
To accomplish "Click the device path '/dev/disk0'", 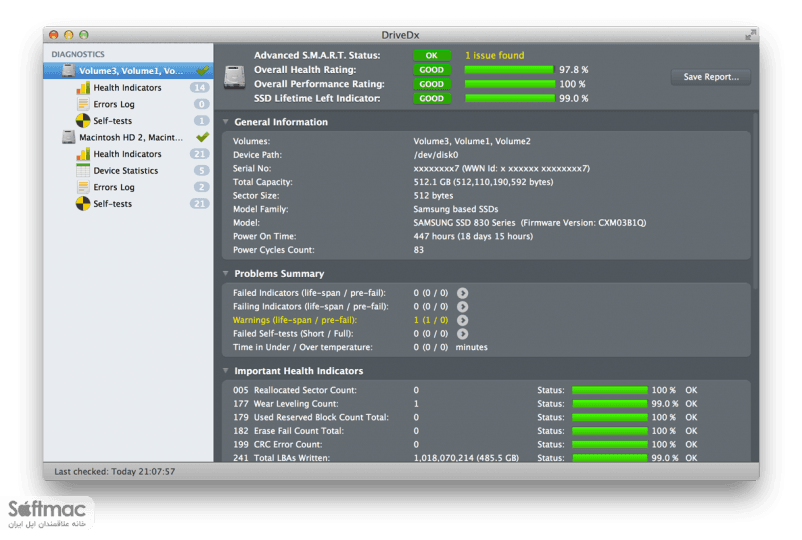I will coord(436,154).
